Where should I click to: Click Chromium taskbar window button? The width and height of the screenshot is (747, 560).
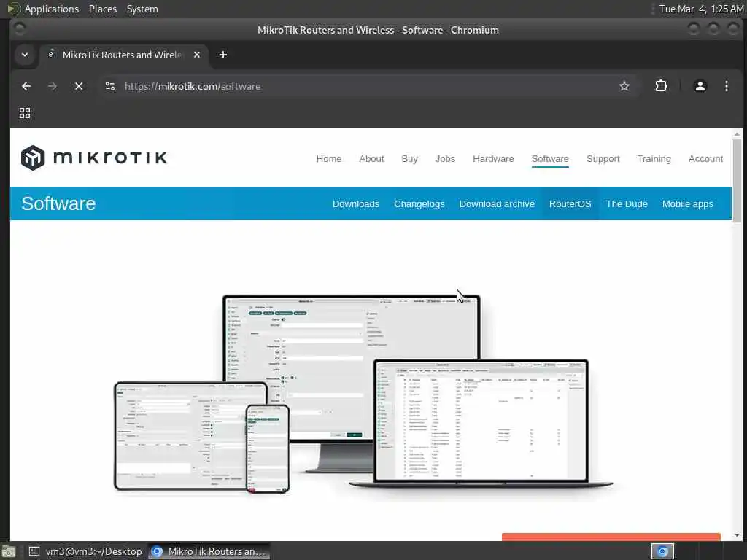(209, 551)
